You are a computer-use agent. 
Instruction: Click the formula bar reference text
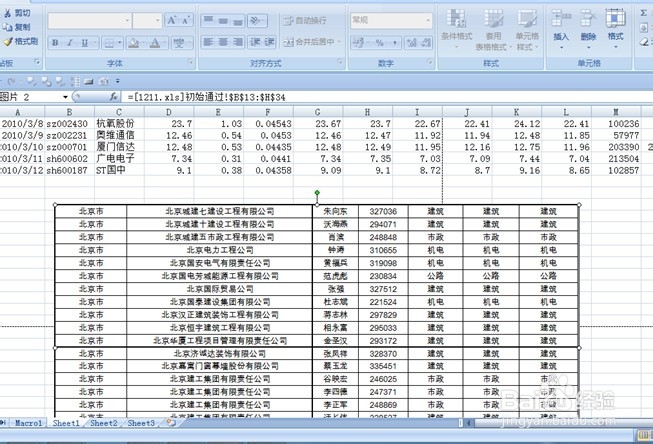pos(207,97)
